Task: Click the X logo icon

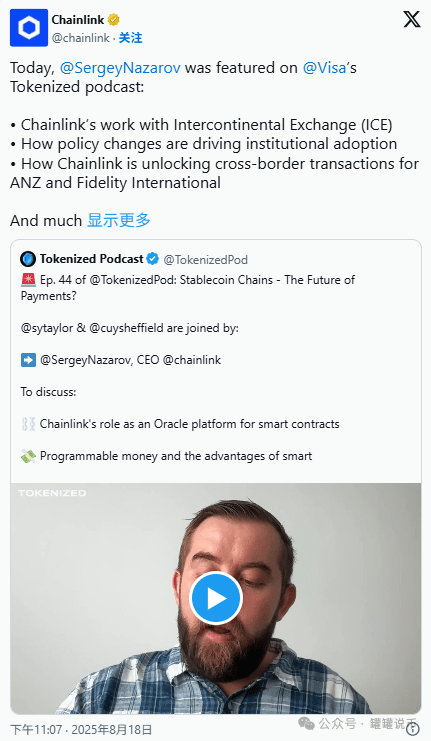Action: pos(412,19)
